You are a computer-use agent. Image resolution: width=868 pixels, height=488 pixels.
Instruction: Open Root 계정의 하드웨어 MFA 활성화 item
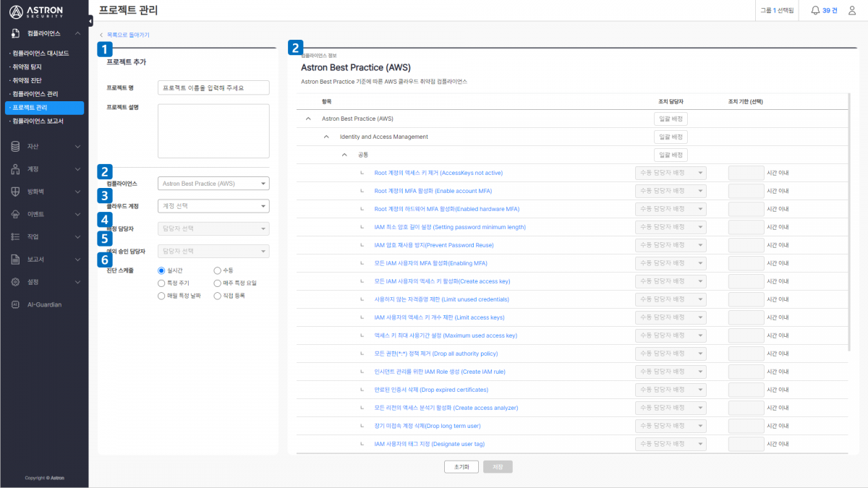tap(446, 209)
